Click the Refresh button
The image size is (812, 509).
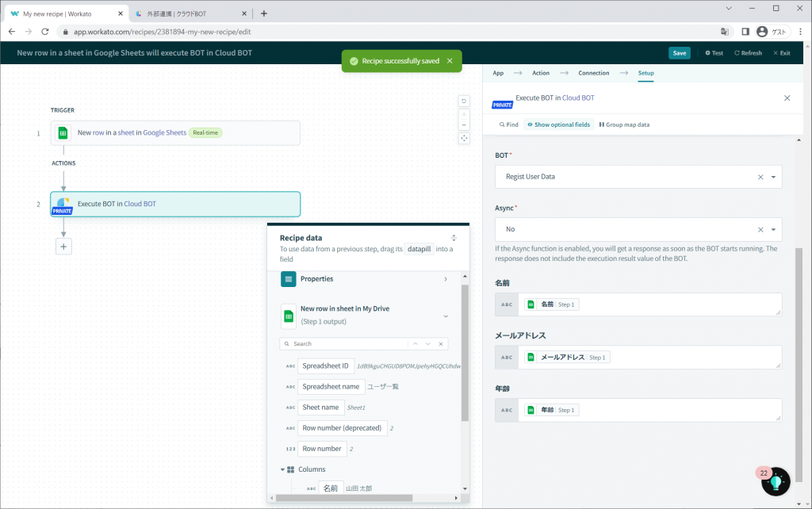pos(748,53)
